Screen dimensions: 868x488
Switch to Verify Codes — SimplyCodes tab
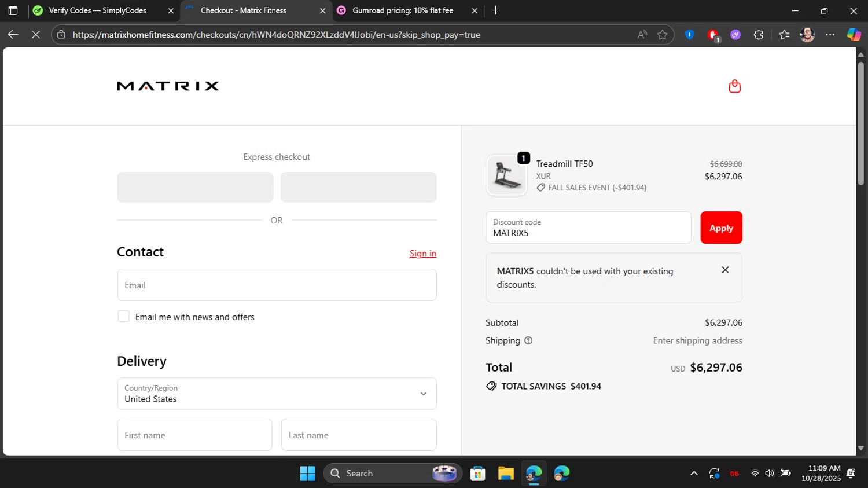coord(97,10)
